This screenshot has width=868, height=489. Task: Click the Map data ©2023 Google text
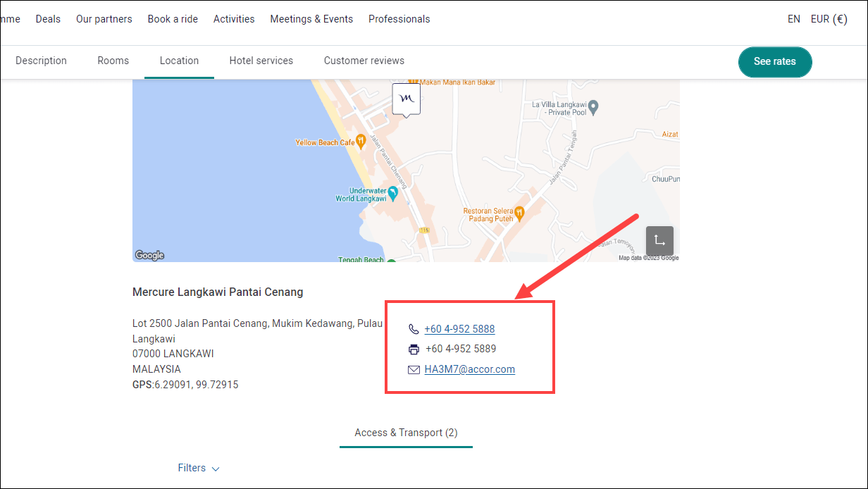click(x=648, y=258)
